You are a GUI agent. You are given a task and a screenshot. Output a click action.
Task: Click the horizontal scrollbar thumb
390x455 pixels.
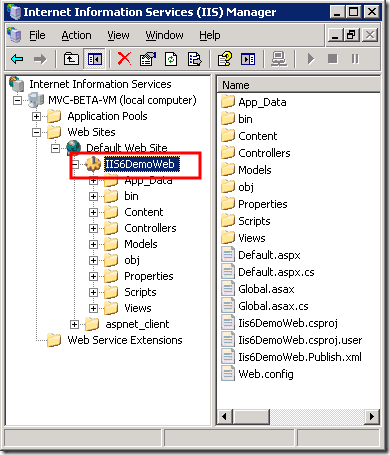(x=250, y=416)
